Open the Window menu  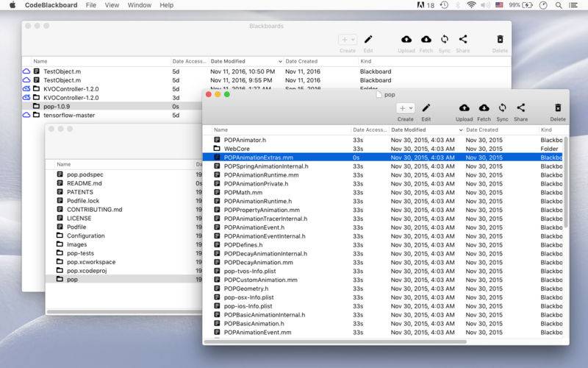click(140, 5)
